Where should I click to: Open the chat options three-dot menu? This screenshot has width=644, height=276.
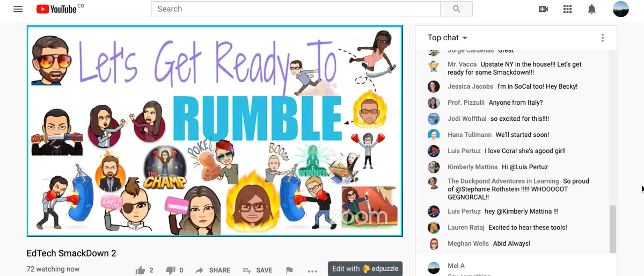point(603,38)
